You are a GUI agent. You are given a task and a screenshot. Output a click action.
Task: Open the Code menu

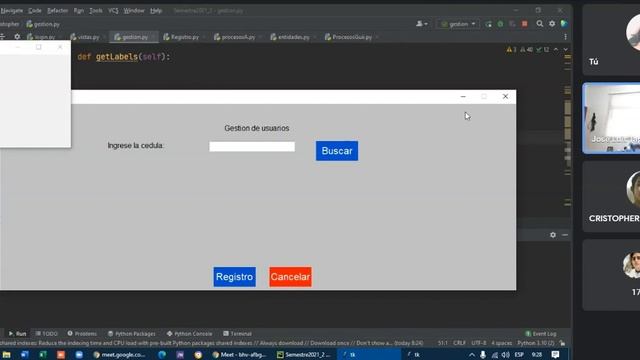click(x=35, y=11)
